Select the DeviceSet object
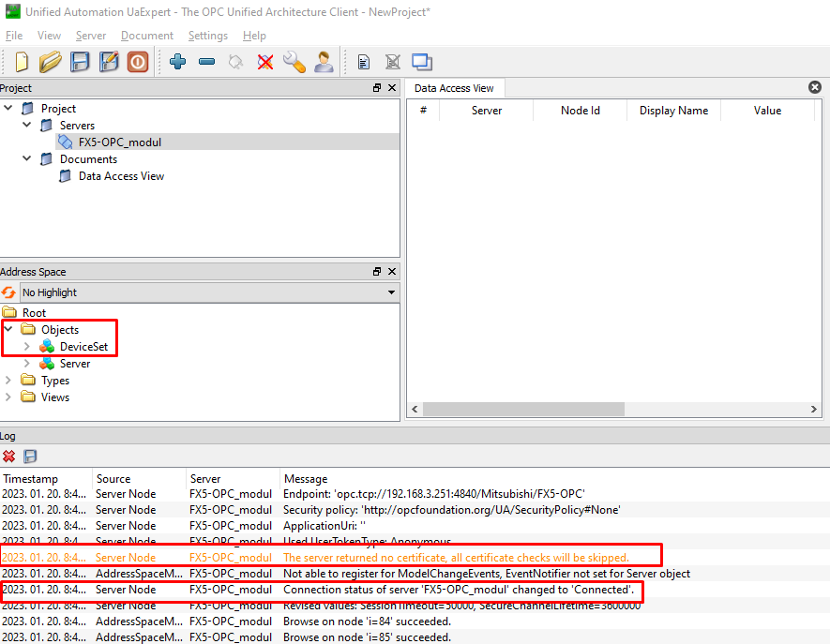This screenshot has height=644, width=830. coord(83,347)
